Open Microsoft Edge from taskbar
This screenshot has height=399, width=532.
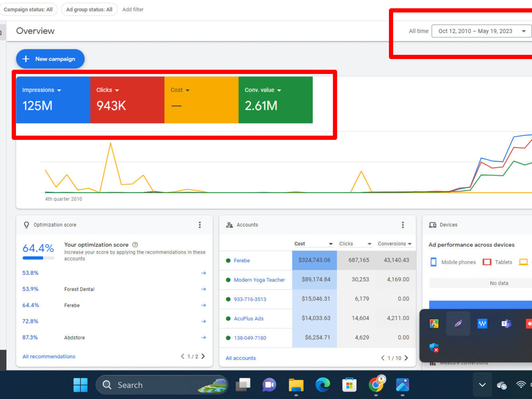pos(323,385)
